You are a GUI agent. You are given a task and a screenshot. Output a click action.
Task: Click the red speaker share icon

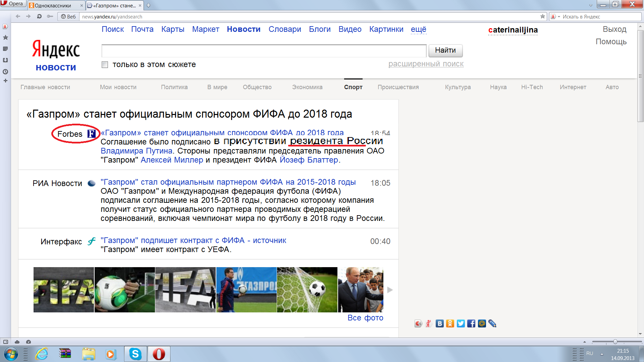click(x=418, y=323)
